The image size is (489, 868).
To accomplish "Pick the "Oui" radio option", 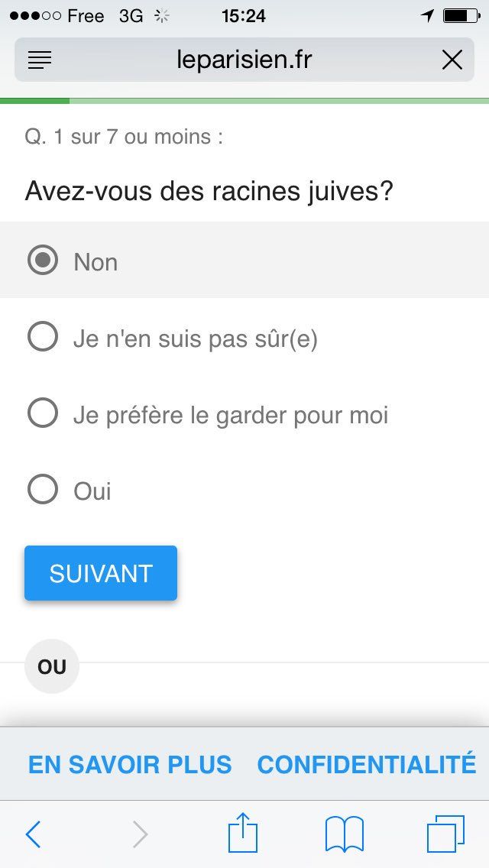I will pyautogui.click(x=43, y=490).
